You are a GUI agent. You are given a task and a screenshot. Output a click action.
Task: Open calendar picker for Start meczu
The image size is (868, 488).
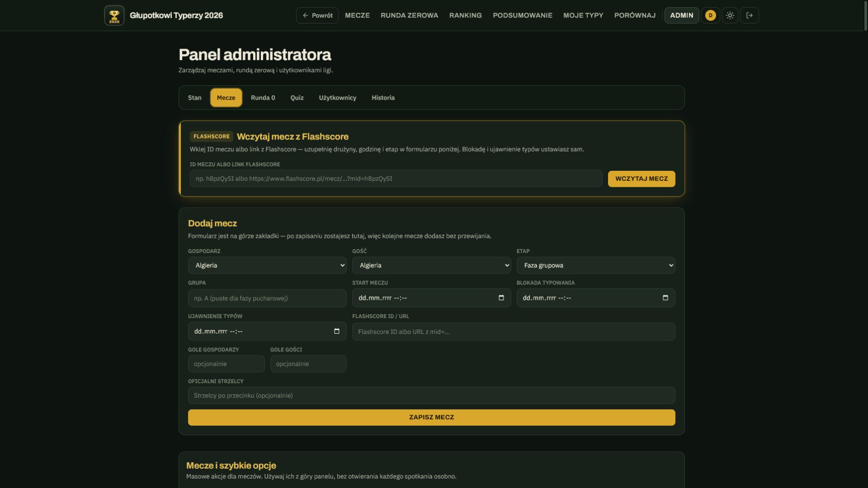501,298
